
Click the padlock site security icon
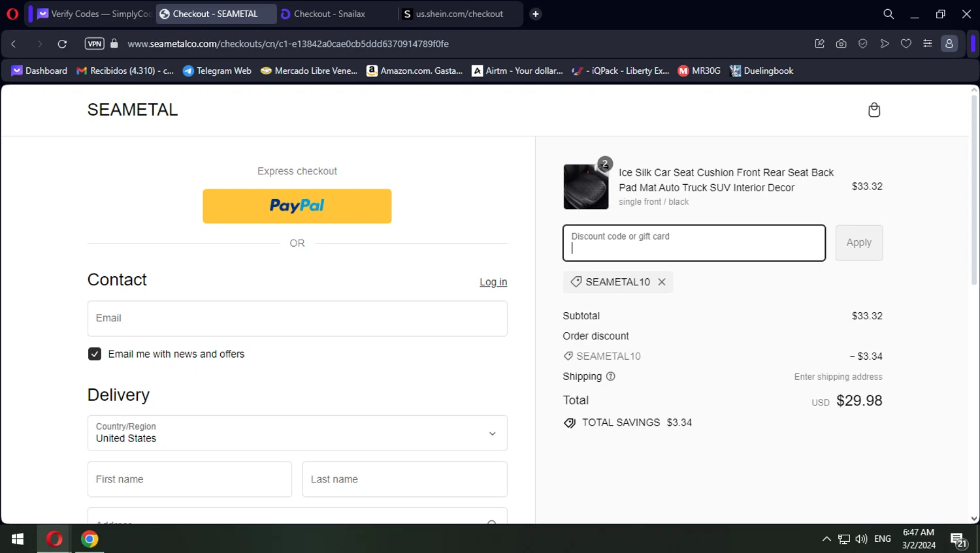click(114, 44)
